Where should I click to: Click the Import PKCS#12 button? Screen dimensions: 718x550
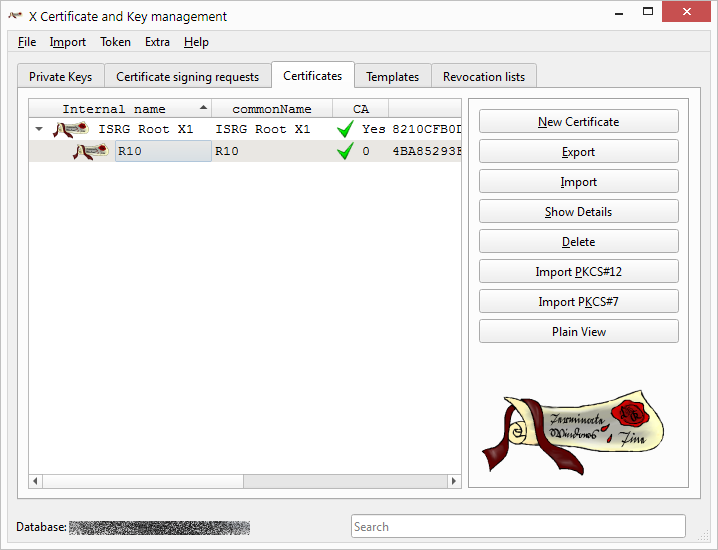pyautogui.click(x=579, y=272)
